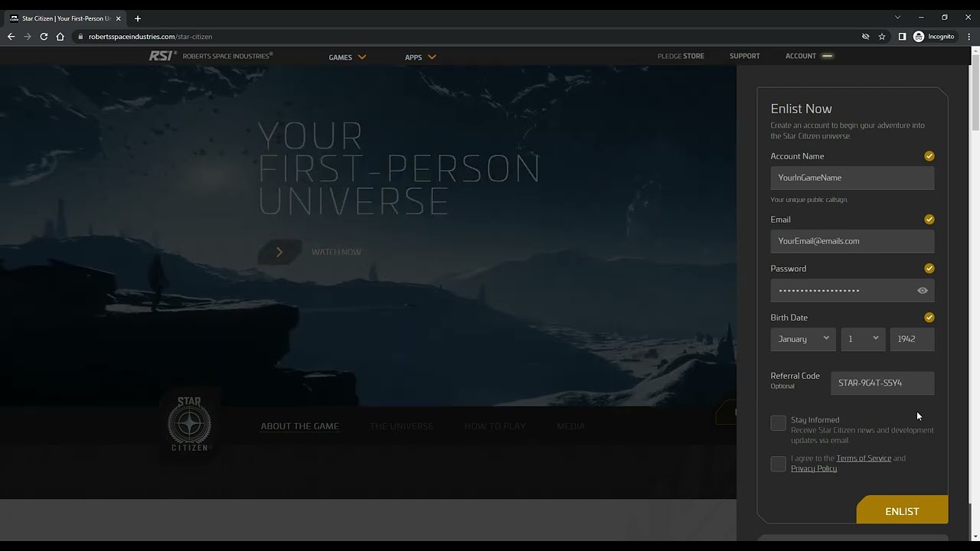The width and height of the screenshot is (980, 551).
Task: Click the Enlist button
Action: point(902,510)
